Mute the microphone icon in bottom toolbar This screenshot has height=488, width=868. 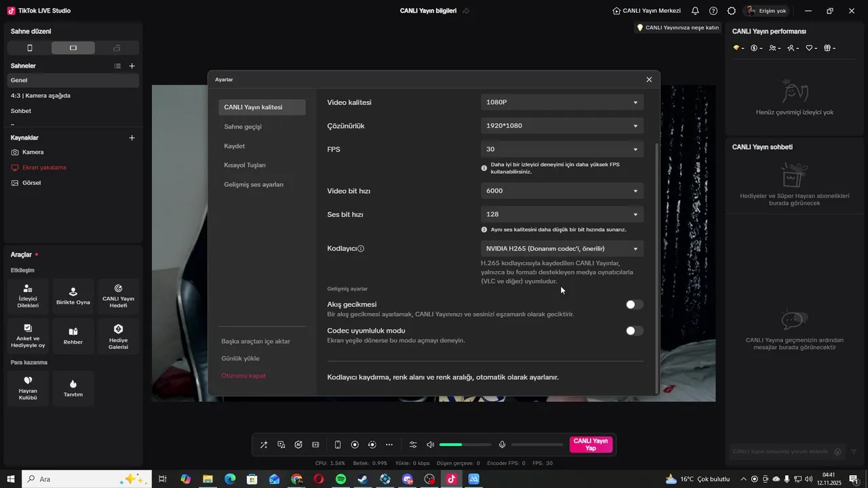coord(502,445)
